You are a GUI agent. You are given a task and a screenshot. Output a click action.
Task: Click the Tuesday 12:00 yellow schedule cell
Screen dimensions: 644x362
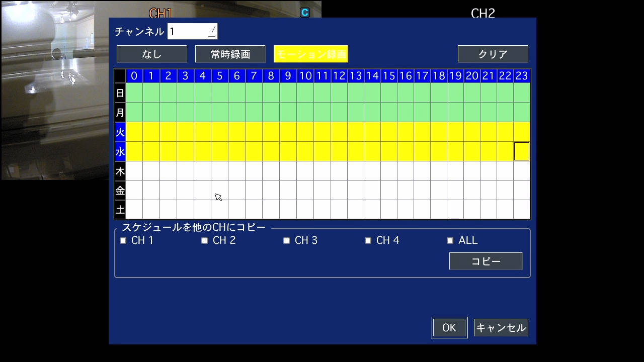pyautogui.click(x=339, y=132)
